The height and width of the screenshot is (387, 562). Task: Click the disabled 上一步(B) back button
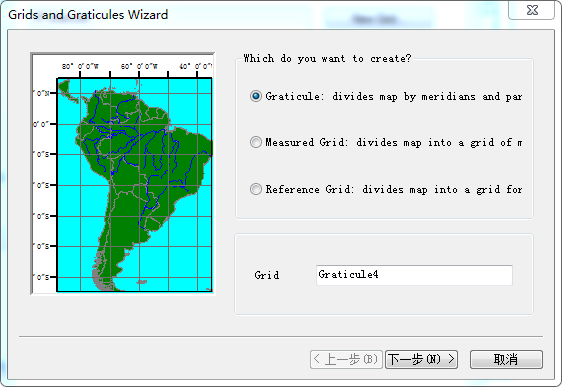(346, 359)
